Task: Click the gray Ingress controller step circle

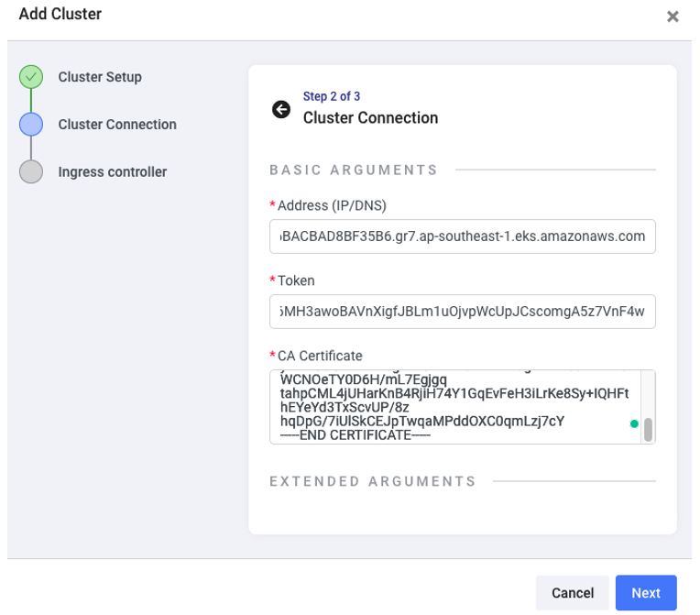Action: 31,171
